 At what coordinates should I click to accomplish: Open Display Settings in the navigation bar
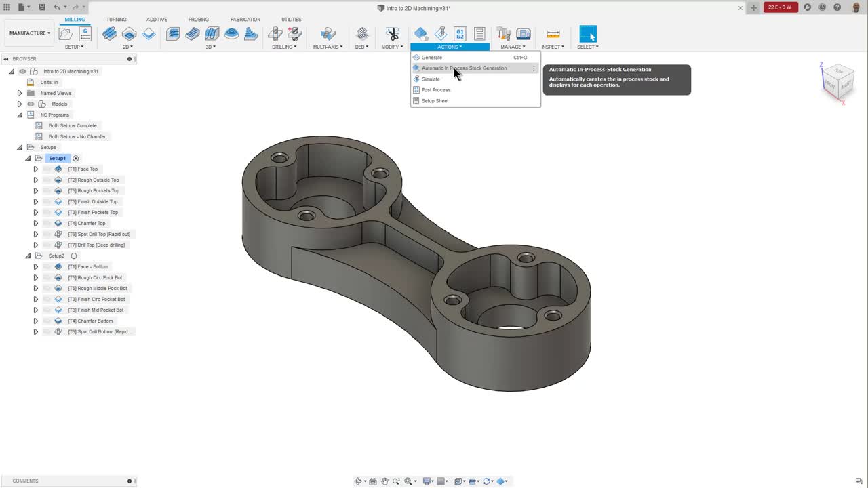click(428, 481)
